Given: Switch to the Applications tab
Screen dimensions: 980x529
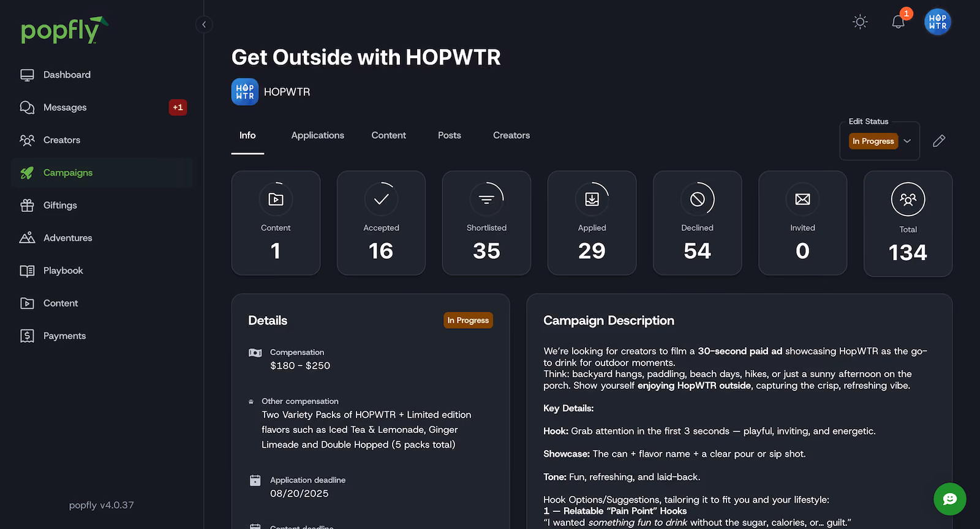Looking at the screenshot, I should (x=317, y=135).
